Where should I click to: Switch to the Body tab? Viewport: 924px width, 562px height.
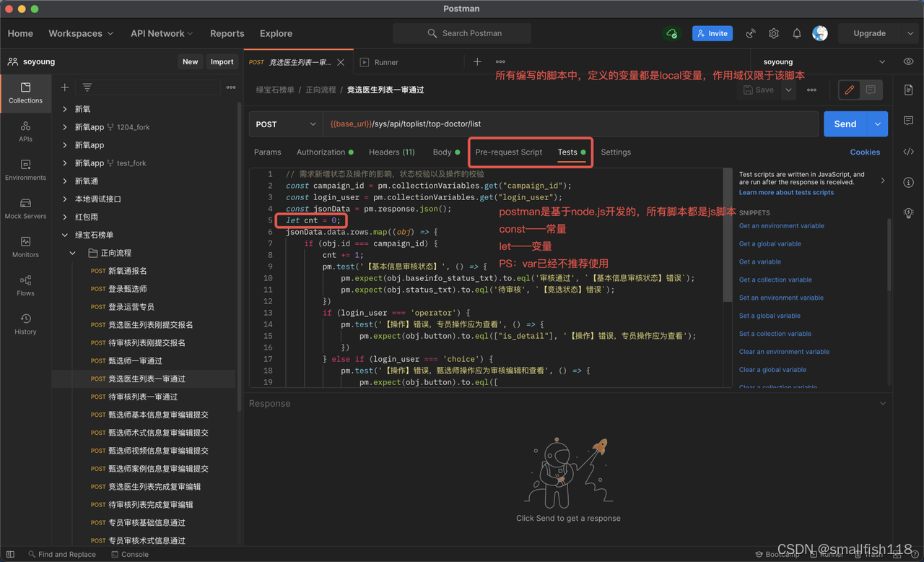tap(446, 152)
